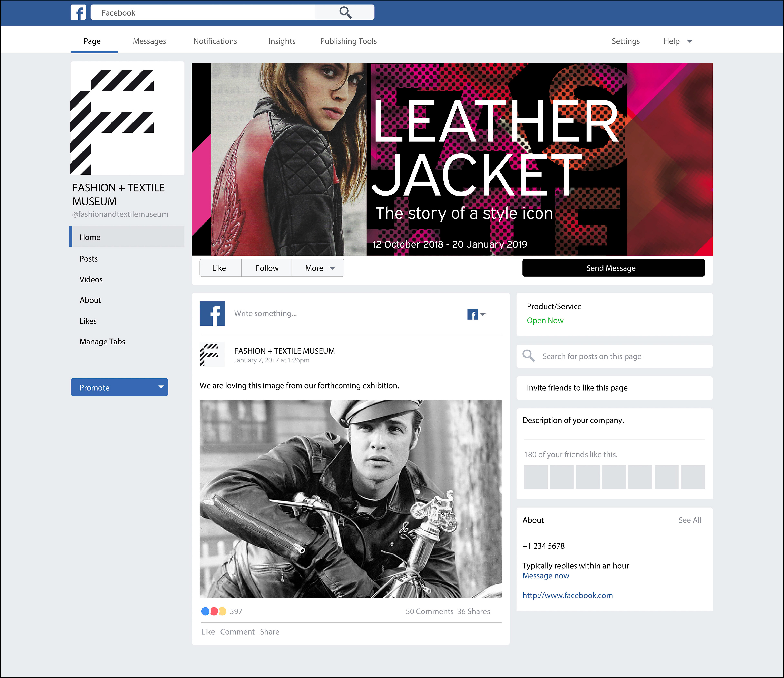Click the Facebook avatar beside Write something
Viewport: 784px width, 678px height.
pyautogui.click(x=212, y=313)
